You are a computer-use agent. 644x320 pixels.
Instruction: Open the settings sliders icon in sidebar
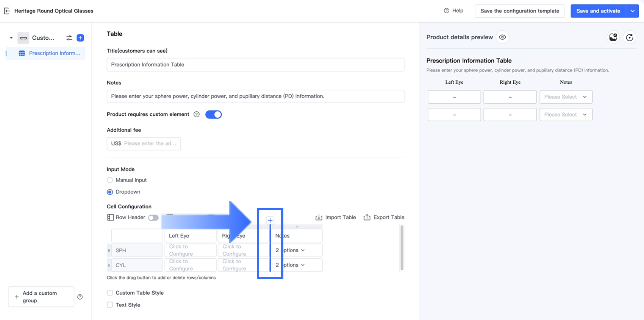pos(69,38)
